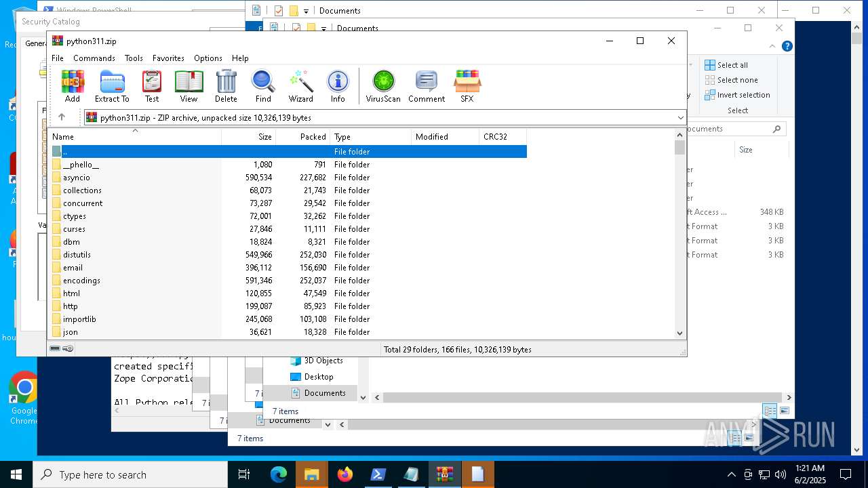The width and height of the screenshot is (868, 488).
Task: Open notifications action center icon
Action: [846, 474]
